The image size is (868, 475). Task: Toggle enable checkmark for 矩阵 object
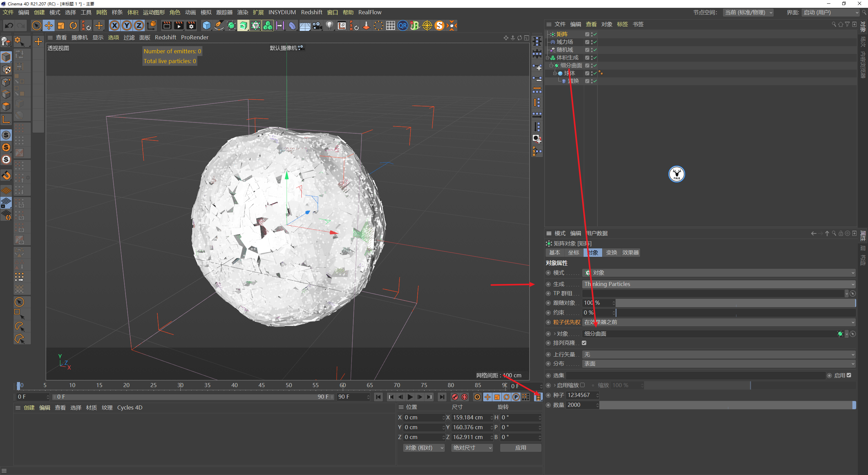(595, 34)
